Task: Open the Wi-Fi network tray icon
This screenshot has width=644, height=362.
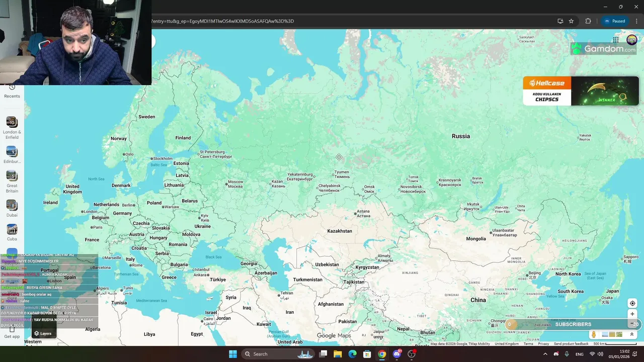Action: pos(592,354)
